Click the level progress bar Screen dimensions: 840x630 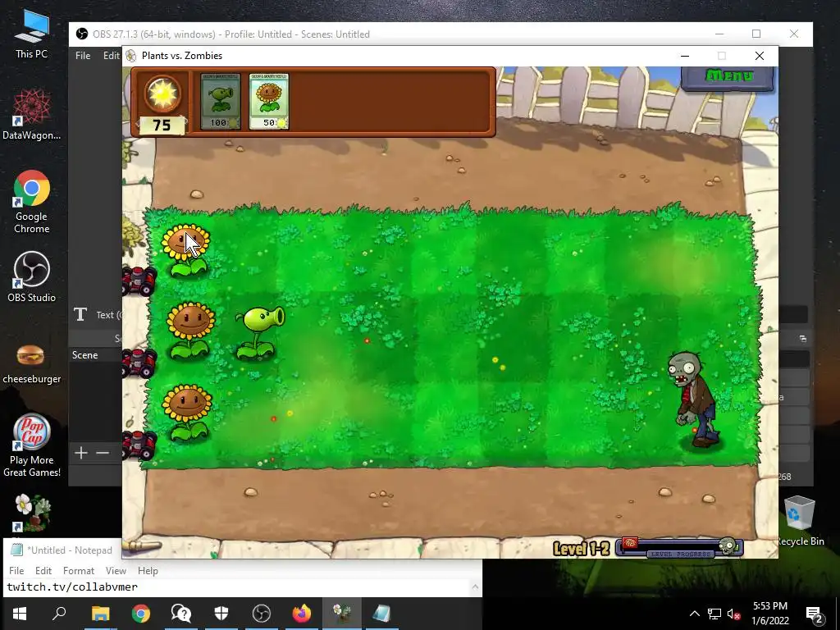tap(679, 547)
